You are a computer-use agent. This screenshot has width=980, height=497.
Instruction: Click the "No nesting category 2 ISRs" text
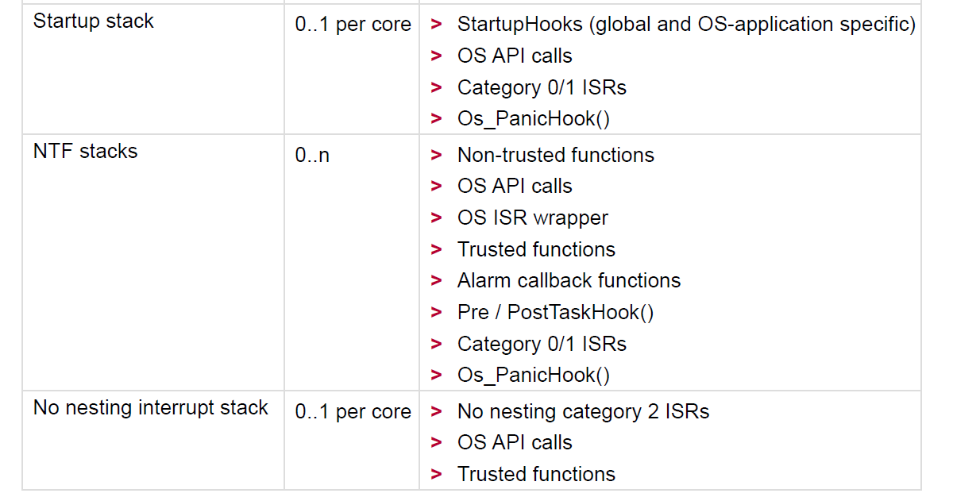coord(583,412)
